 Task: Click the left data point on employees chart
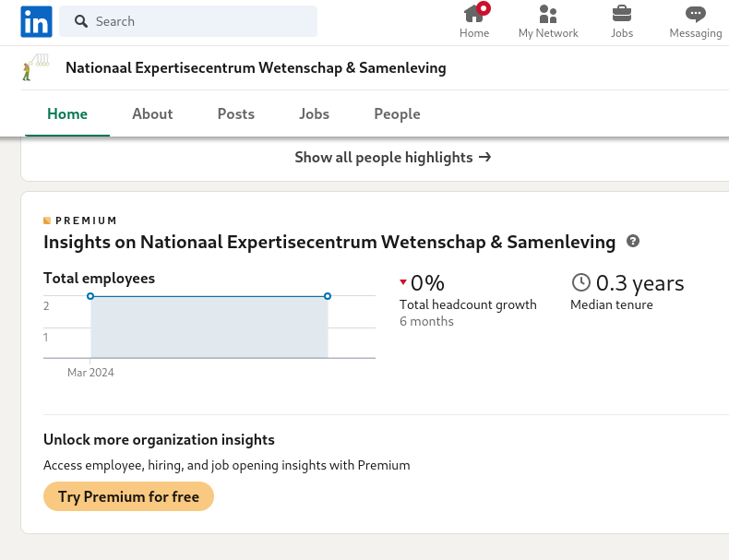point(90,296)
